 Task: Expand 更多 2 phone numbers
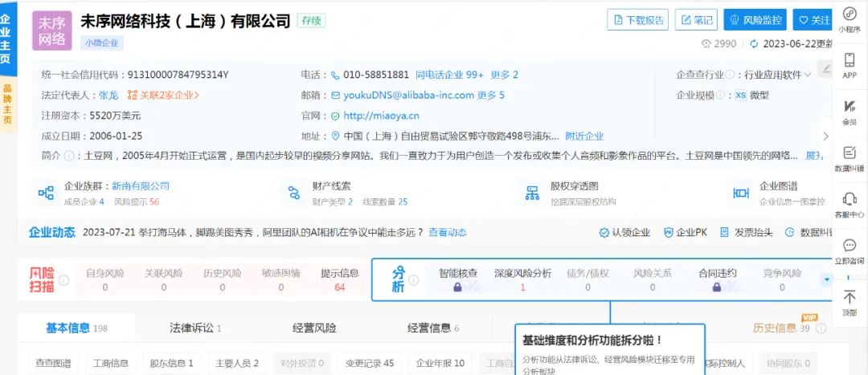504,75
